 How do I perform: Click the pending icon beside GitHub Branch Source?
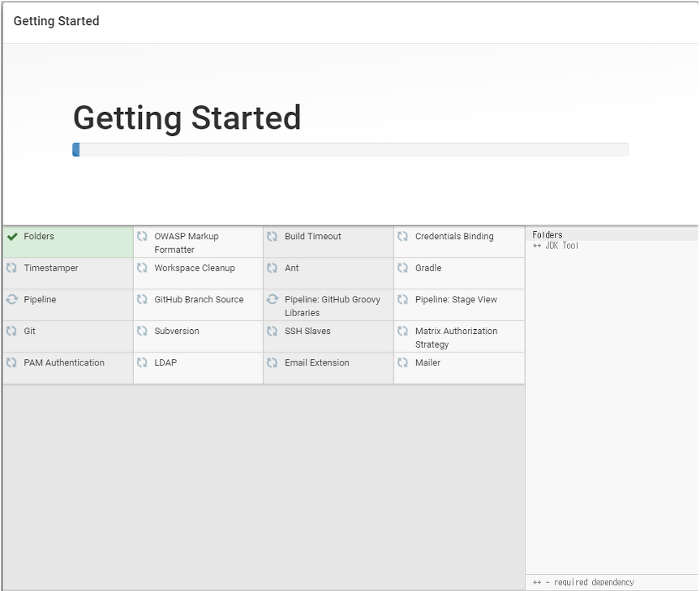click(142, 299)
